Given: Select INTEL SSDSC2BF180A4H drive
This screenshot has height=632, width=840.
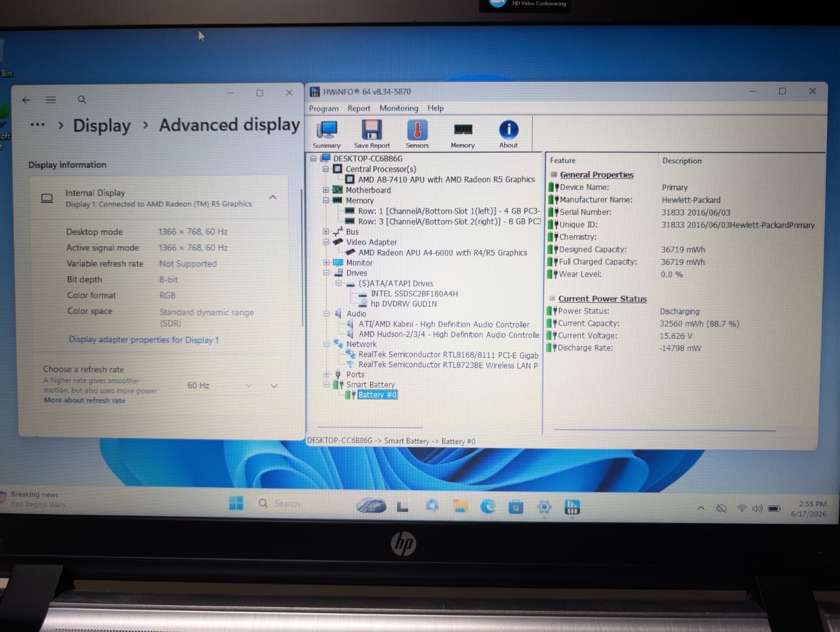Looking at the screenshot, I should pos(414,293).
